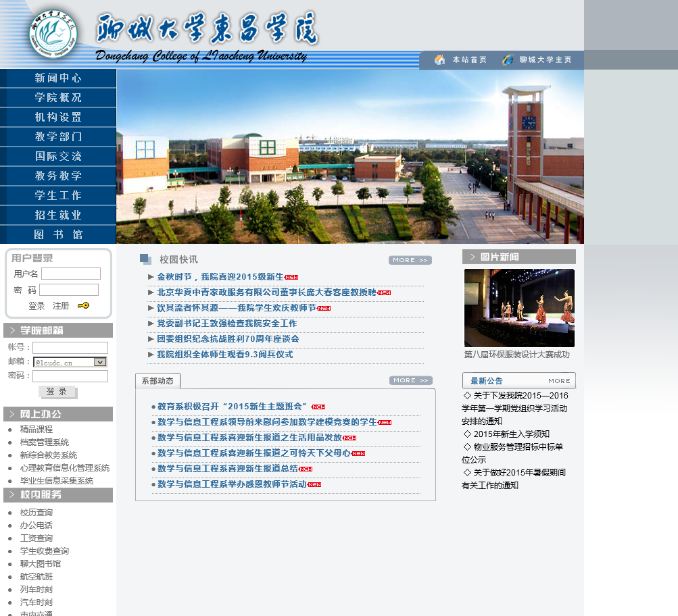Screen dimensions: 678x616
Task: Open 教学部门 in the side menu
Action: coord(58,137)
